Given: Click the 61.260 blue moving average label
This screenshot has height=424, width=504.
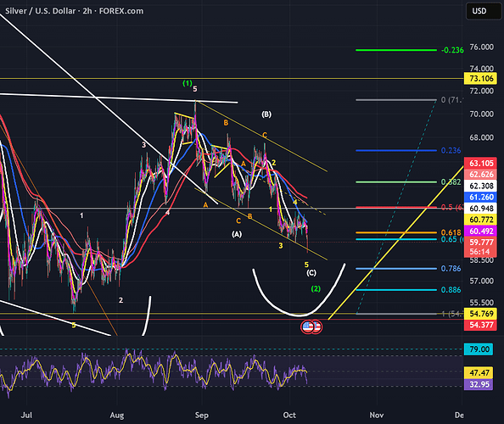Looking at the screenshot, I should pyautogui.click(x=480, y=197).
